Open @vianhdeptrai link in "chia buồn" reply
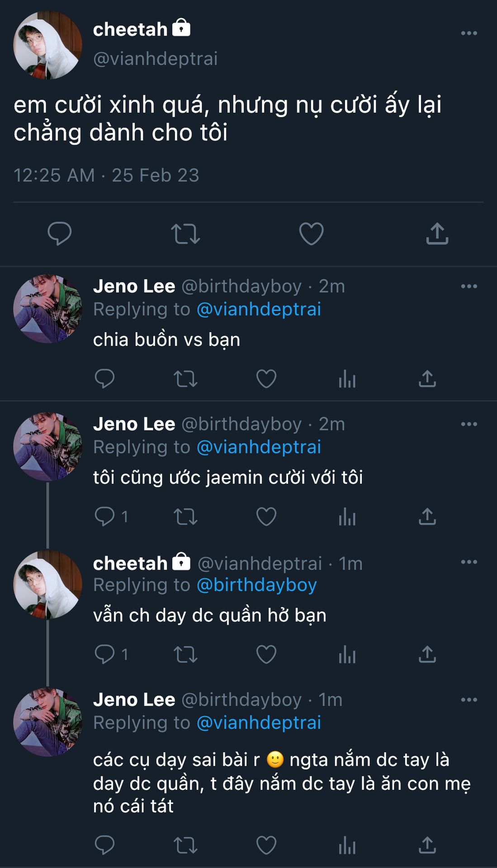The width and height of the screenshot is (497, 868). (x=259, y=309)
